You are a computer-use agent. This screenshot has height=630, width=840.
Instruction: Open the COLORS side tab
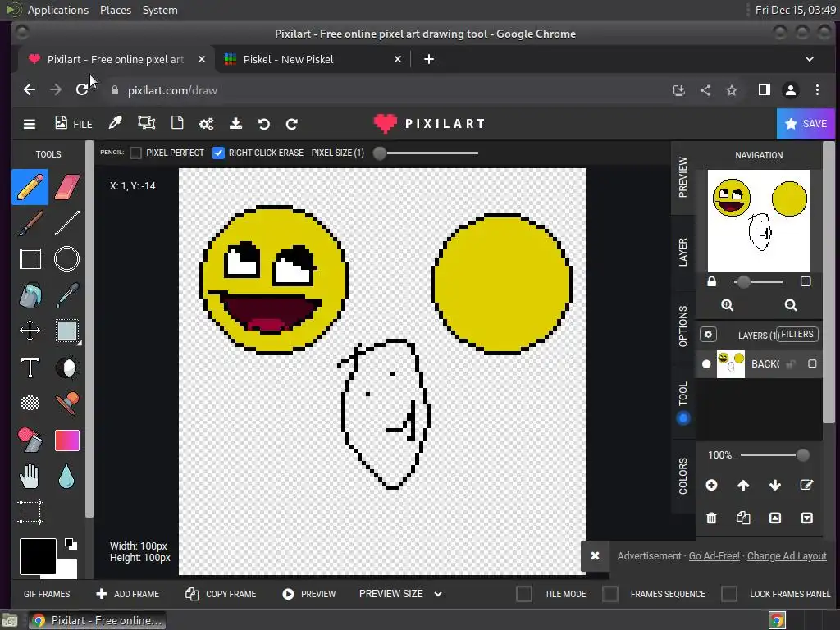[x=683, y=476]
